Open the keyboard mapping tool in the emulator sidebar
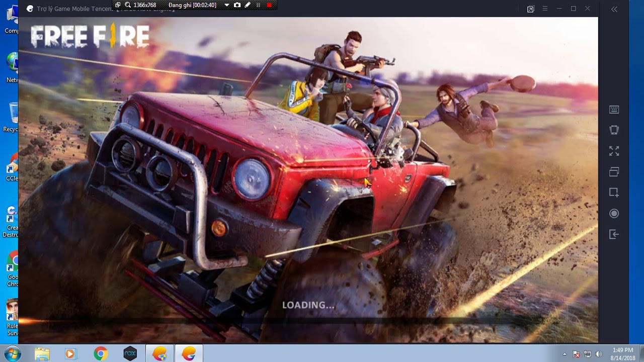 coord(614,109)
